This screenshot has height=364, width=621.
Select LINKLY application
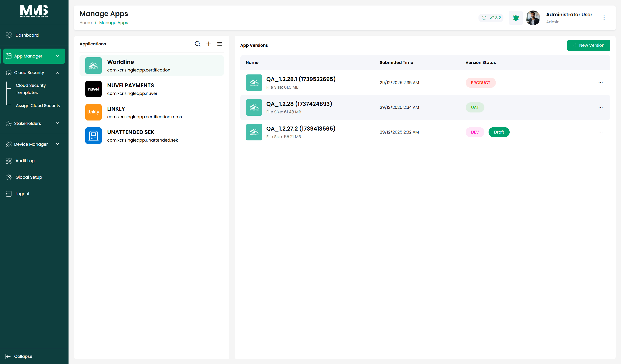coord(151,112)
